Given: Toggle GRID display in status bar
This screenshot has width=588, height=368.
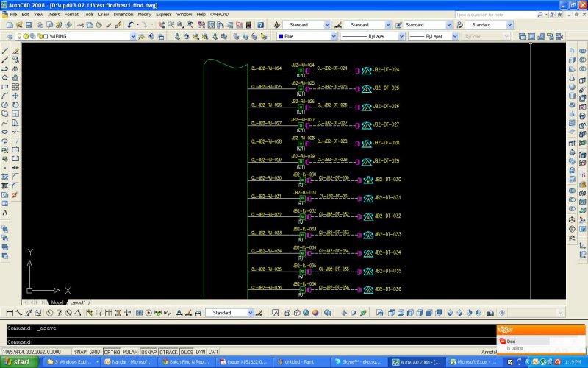Looking at the screenshot, I should (x=95, y=352).
